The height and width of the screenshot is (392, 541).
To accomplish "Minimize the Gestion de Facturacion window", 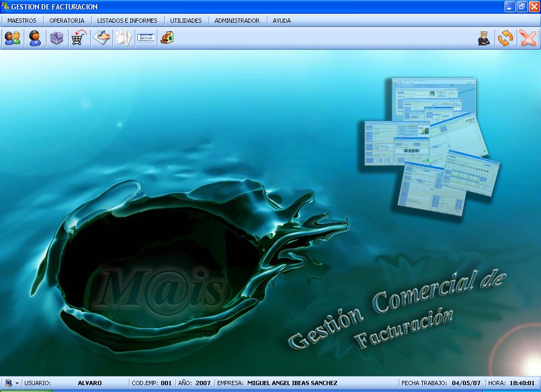I will [510, 6].
